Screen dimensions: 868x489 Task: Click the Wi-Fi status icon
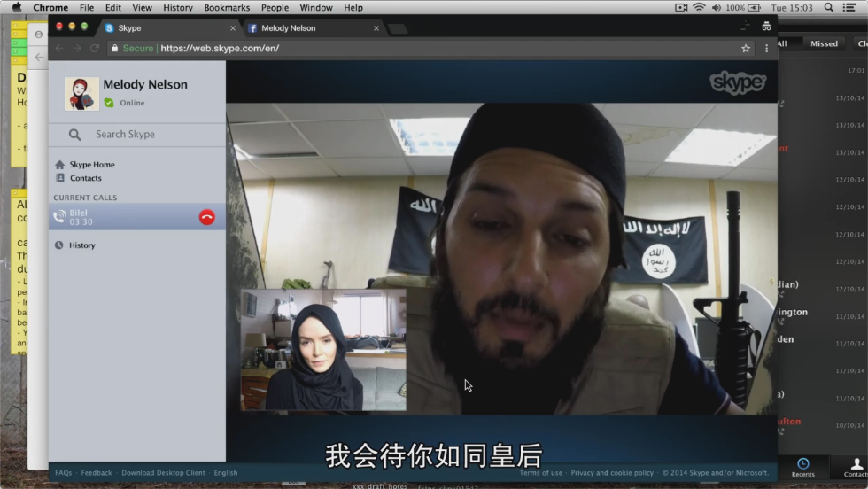point(699,7)
